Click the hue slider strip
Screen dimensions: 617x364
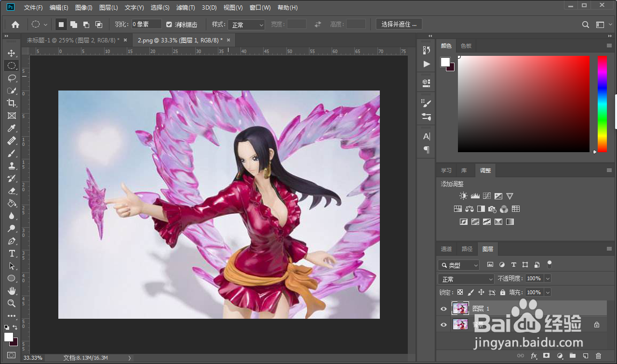pyautogui.click(x=602, y=104)
